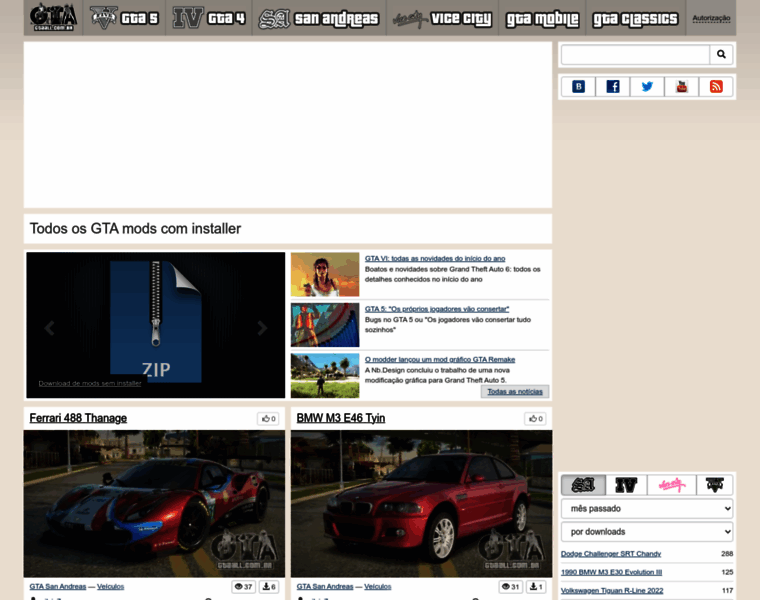Click the Ferrari downloads counter (6)
760x600 pixels.
coord(269,586)
